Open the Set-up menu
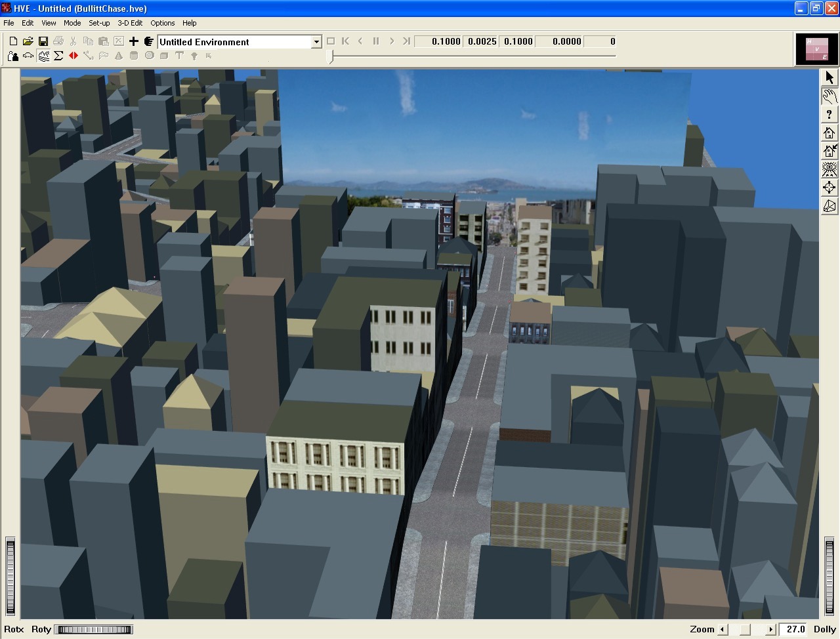 99,23
